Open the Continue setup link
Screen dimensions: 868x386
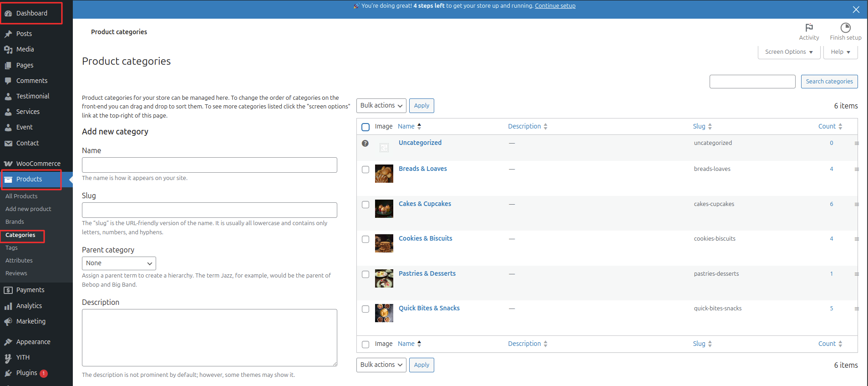pos(555,6)
